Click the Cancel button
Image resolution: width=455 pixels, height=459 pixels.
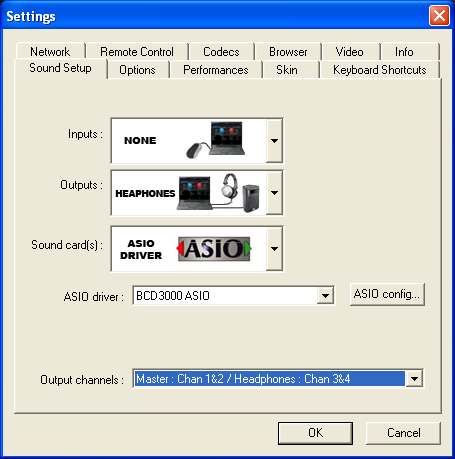click(403, 433)
